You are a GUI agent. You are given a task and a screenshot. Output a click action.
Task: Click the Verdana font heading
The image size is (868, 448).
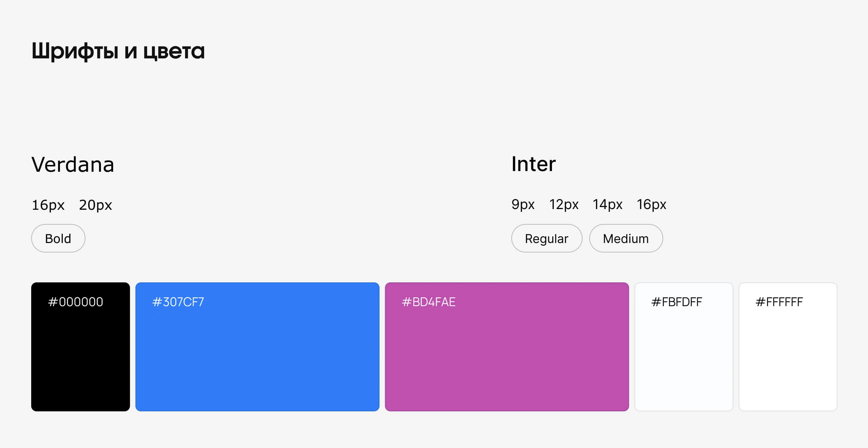(73, 165)
